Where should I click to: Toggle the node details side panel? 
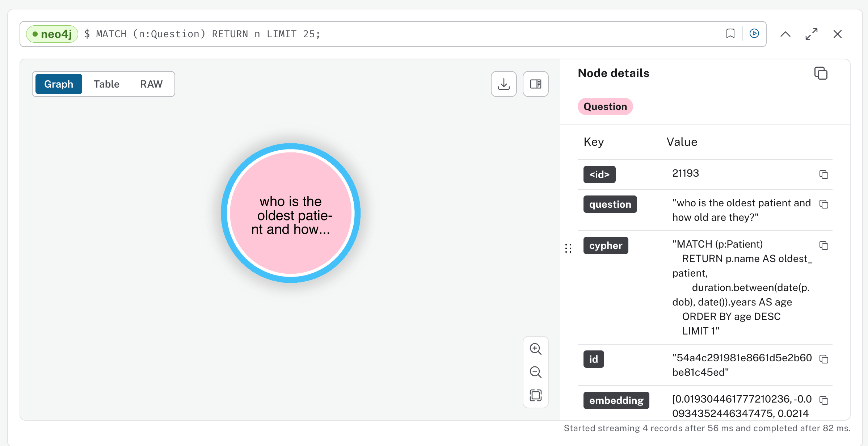pyautogui.click(x=535, y=84)
